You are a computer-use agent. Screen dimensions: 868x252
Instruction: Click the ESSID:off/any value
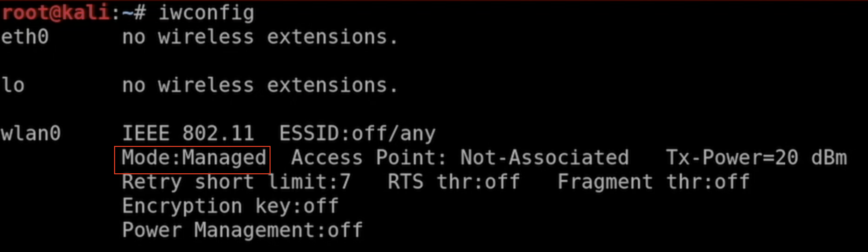[x=357, y=133]
